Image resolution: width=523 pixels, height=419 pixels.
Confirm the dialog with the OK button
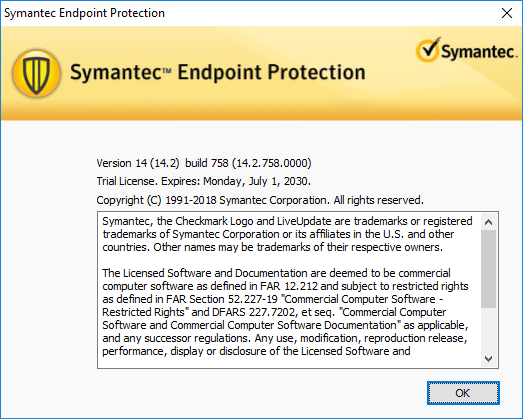pos(463,393)
